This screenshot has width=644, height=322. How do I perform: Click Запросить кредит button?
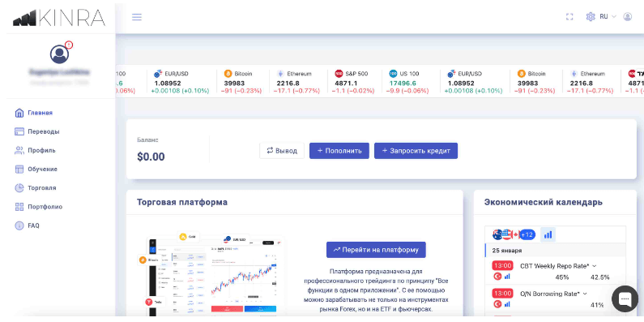416,151
